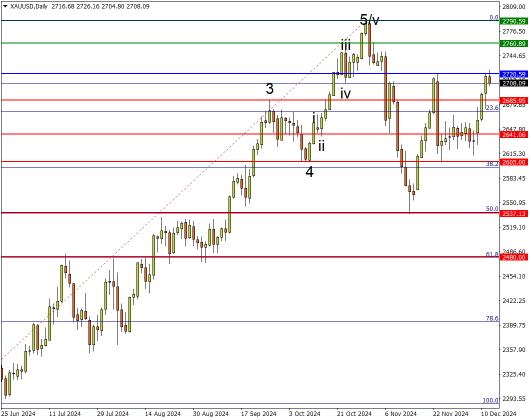The height and width of the screenshot is (420, 531).
Task: Select the 2537.13 price label
Action: pyautogui.click(x=514, y=213)
